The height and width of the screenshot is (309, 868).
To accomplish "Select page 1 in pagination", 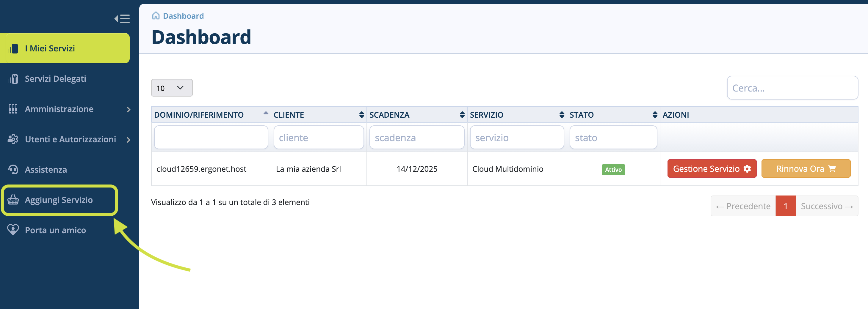I will point(785,206).
